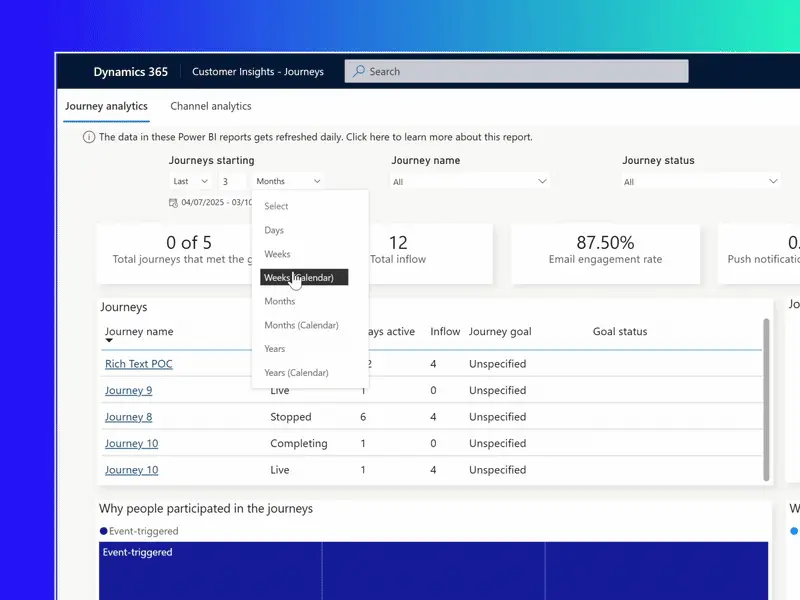Open the Last relative period dropdown
This screenshot has height=600, width=800.
click(190, 181)
